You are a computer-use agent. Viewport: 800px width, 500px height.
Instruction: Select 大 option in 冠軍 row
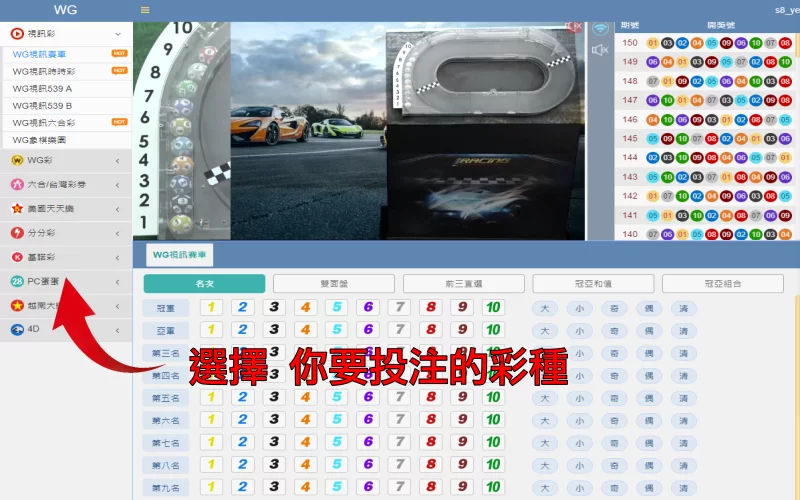pos(545,308)
